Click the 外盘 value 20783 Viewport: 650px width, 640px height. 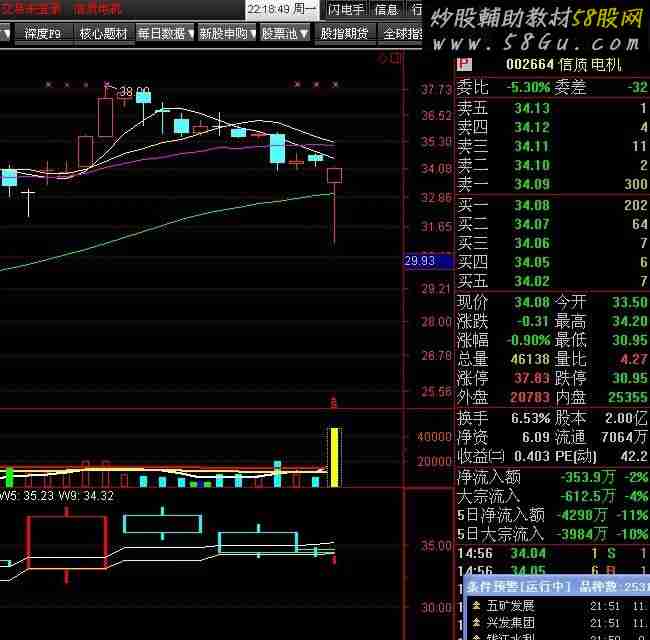click(530, 397)
